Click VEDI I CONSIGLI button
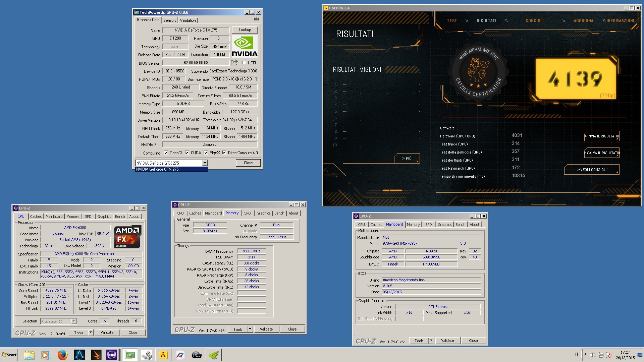 tap(592, 170)
